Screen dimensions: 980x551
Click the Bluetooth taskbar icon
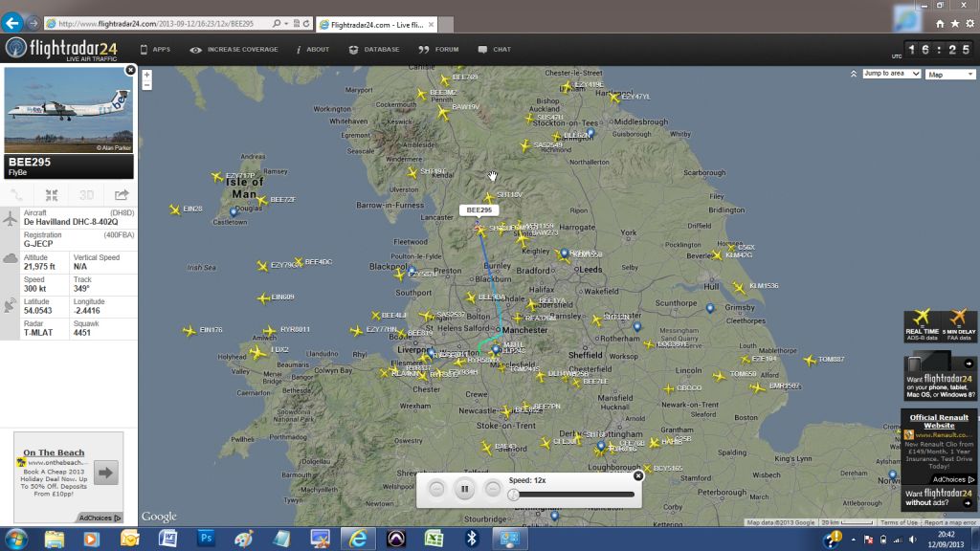click(472, 538)
